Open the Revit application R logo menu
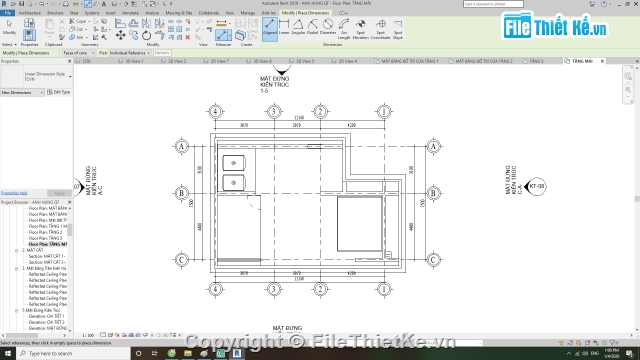The image size is (640, 360). click(x=4, y=4)
